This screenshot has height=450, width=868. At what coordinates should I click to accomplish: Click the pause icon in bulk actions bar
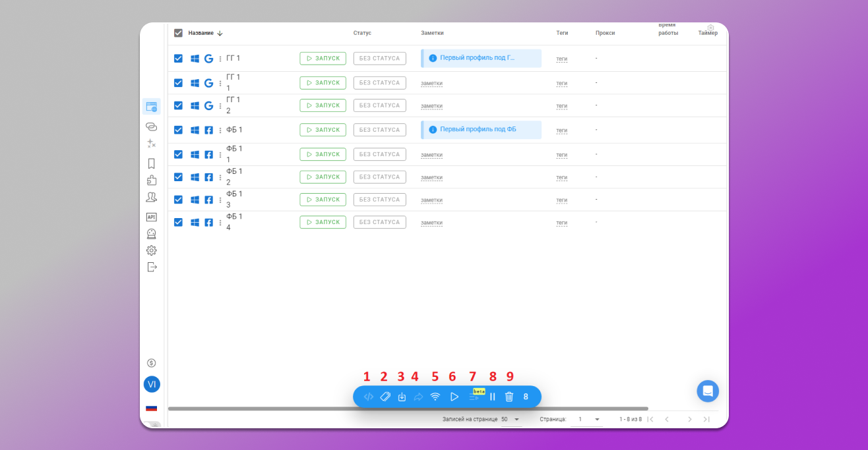pyautogui.click(x=492, y=397)
